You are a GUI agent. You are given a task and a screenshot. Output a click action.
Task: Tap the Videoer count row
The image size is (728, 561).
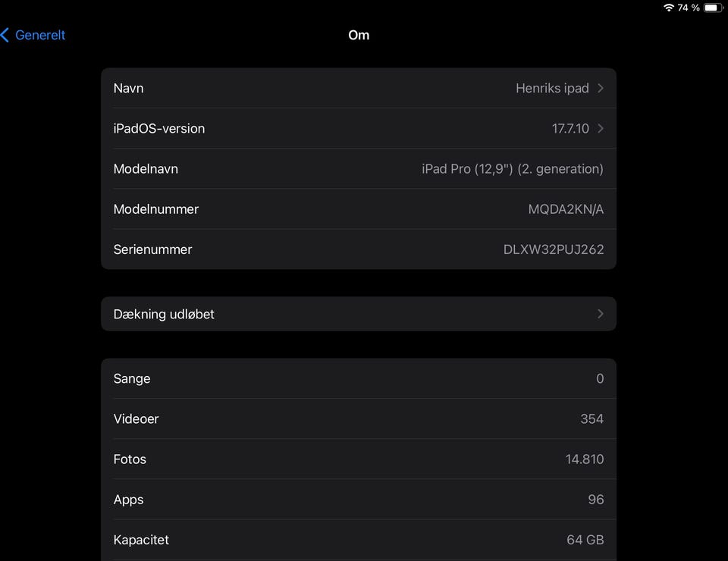click(358, 419)
